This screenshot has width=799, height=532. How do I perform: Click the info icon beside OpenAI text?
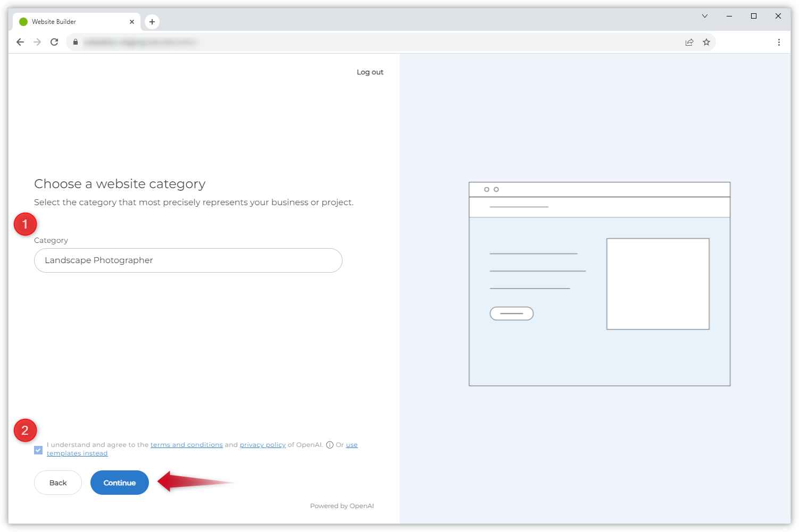tap(330, 445)
